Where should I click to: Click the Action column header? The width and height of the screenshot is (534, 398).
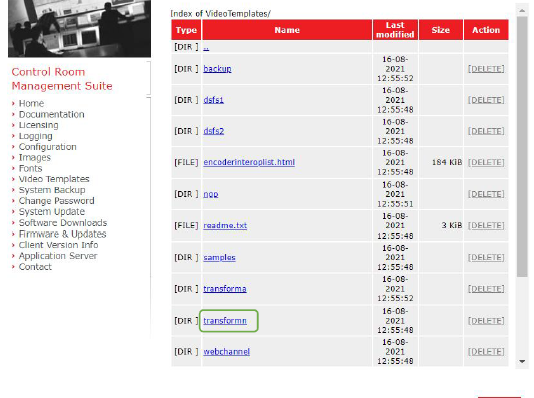[486, 30]
